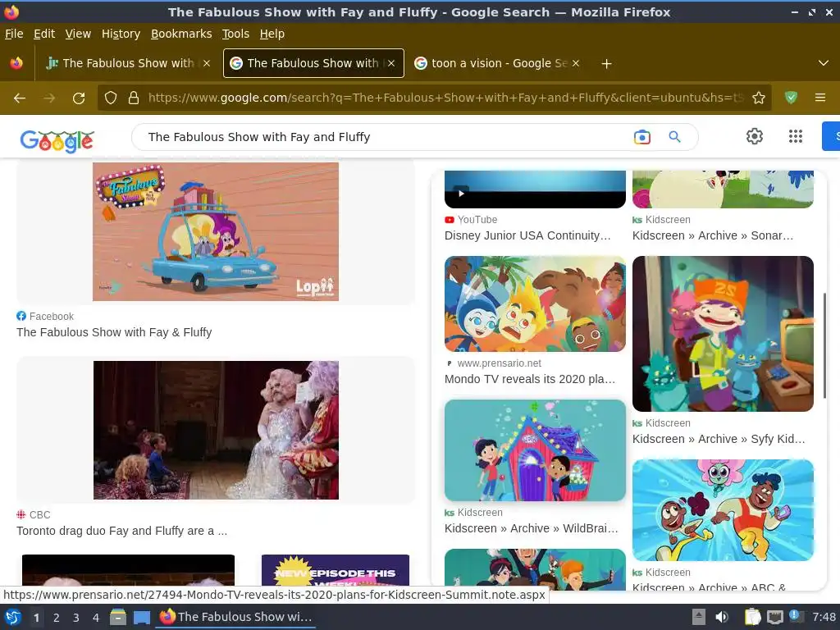This screenshot has width=840, height=630.
Task: Open a new tab with plus button
Action: tap(606, 64)
